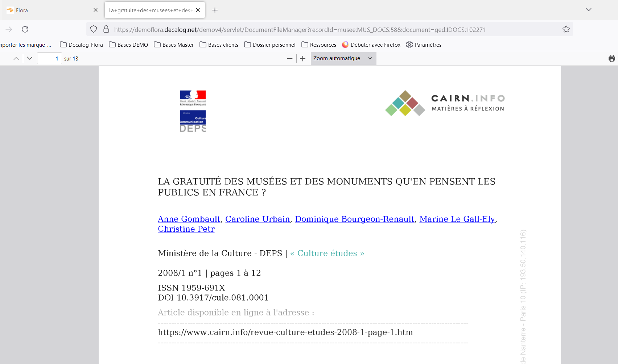Screen dimensions: 618x364
Task: Click the browser forward arrow
Action: [x=9, y=29]
